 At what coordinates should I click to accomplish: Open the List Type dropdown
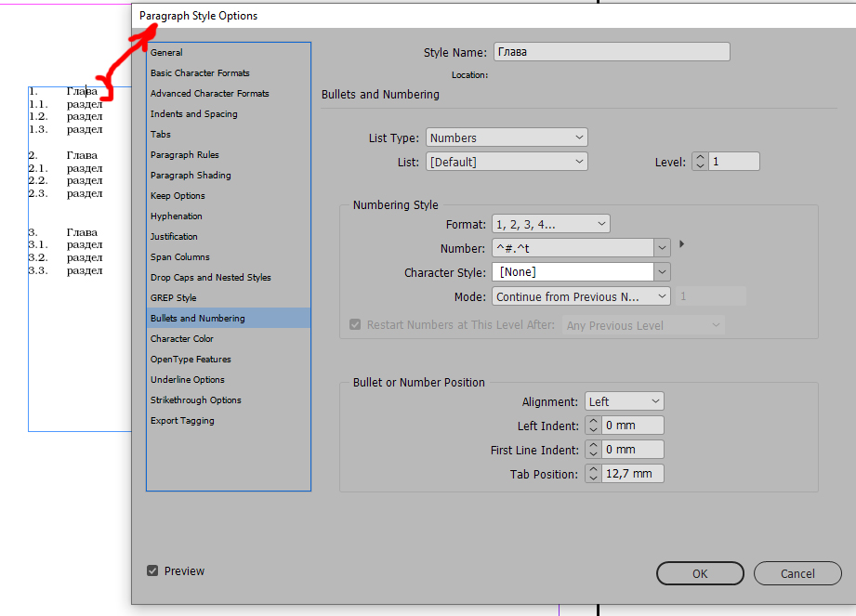click(x=507, y=138)
